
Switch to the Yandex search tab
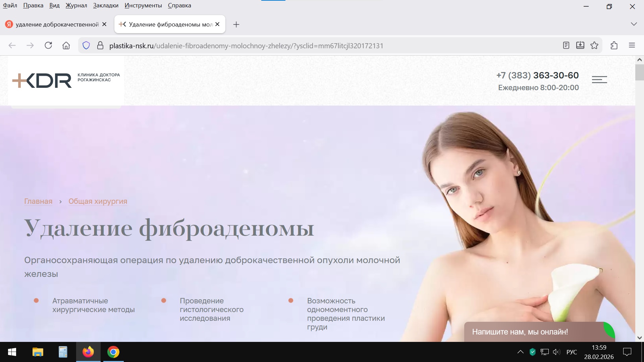coord(54,24)
